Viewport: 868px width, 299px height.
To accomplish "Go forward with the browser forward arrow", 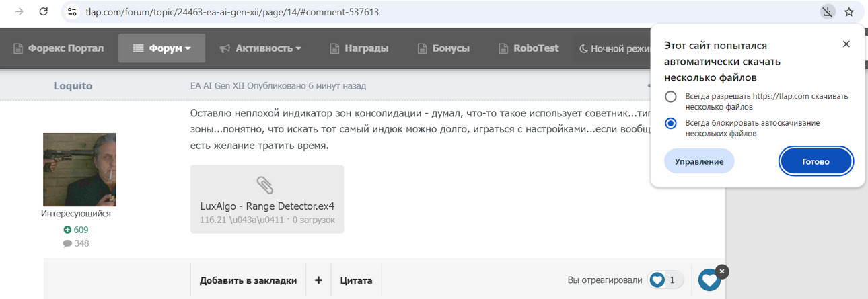I will click(x=20, y=11).
